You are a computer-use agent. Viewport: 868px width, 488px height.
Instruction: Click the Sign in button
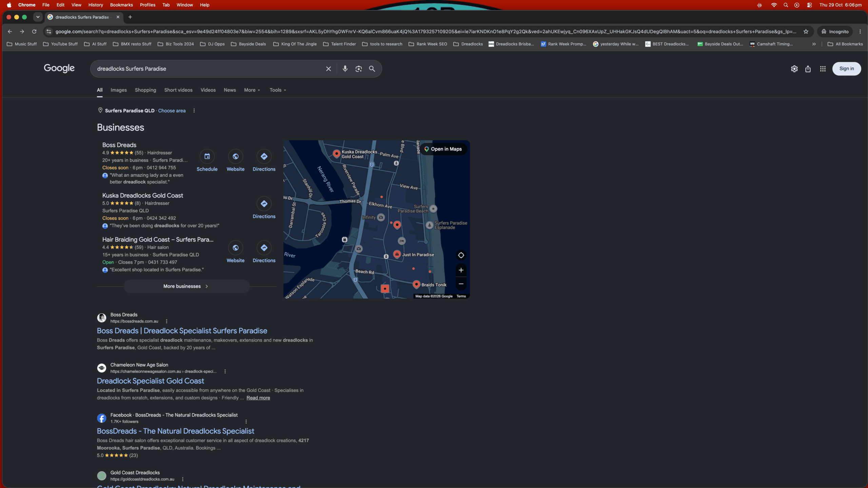click(x=847, y=69)
